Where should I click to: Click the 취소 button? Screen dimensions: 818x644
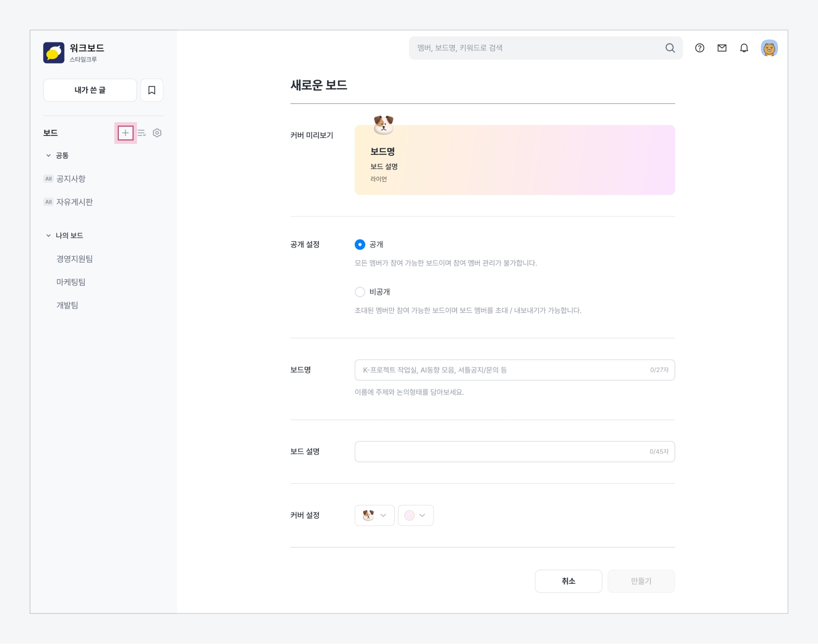[x=568, y=581]
